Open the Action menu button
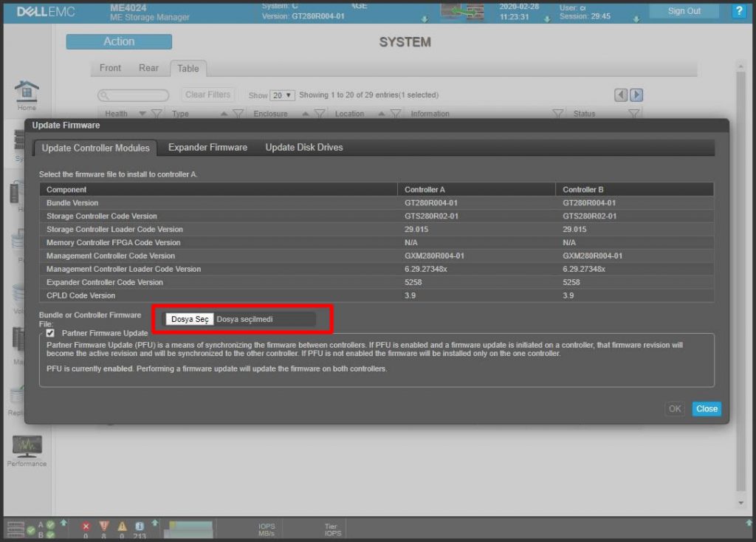The width and height of the screenshot is (756, 542). tap(119, 41)
